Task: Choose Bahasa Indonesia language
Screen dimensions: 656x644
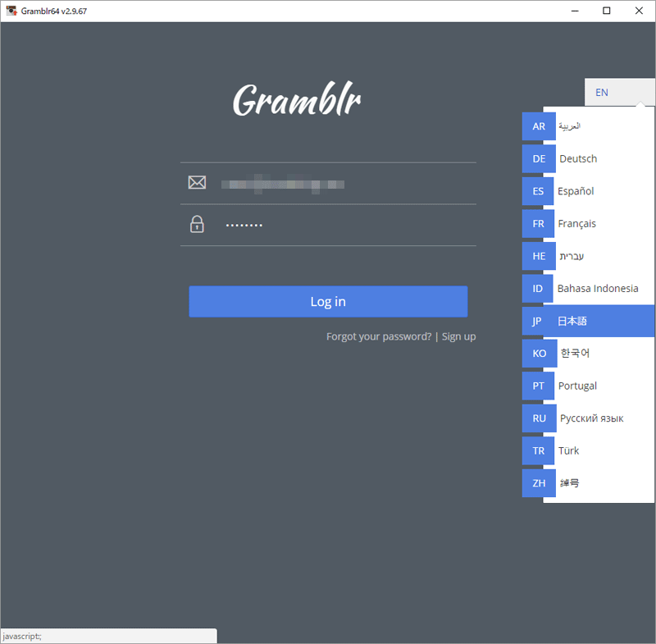Action: (588, 288)
